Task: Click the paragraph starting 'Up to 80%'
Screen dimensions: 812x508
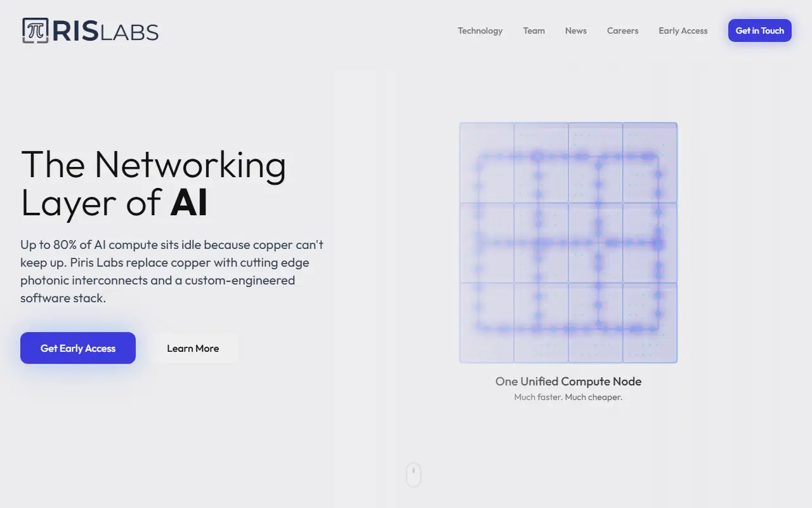Action: click(172, 271)
